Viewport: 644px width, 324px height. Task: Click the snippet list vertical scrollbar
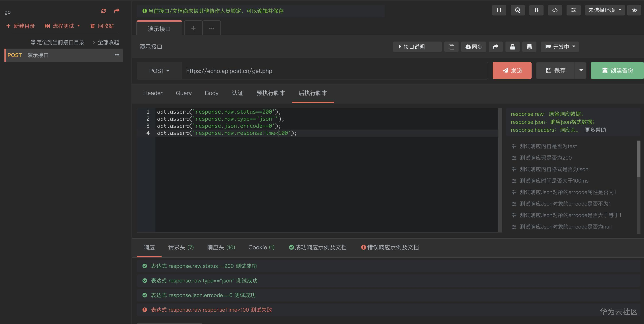tap(638, 159)
